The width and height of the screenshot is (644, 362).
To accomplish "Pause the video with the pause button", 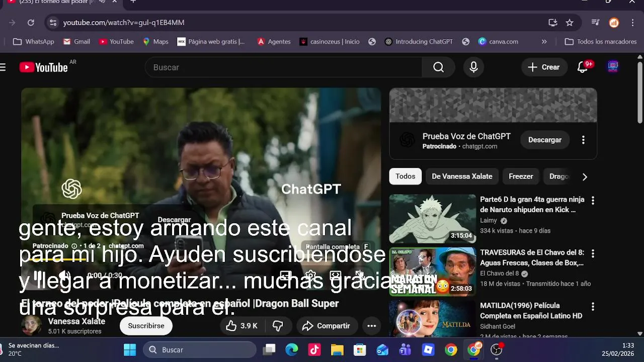I will coord(39,276).
